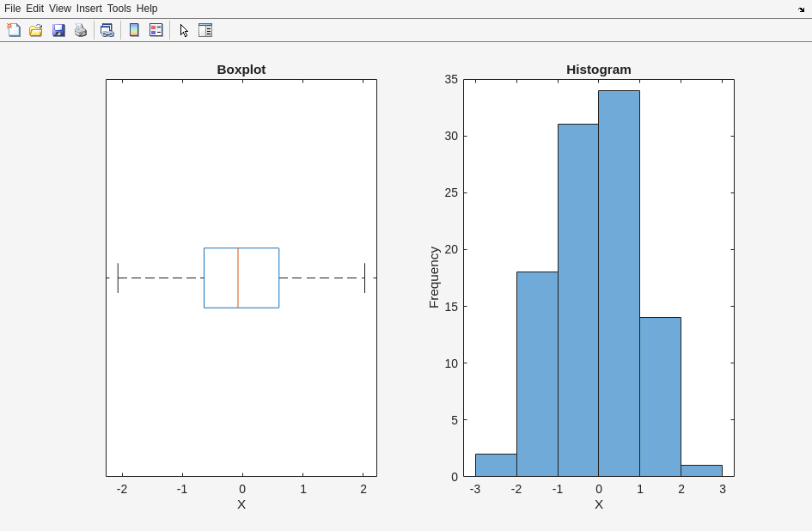This screenshot has width=812, height=531.
Task: Insert a colorbar using the toolbar icon
Action: pos(134,30)
